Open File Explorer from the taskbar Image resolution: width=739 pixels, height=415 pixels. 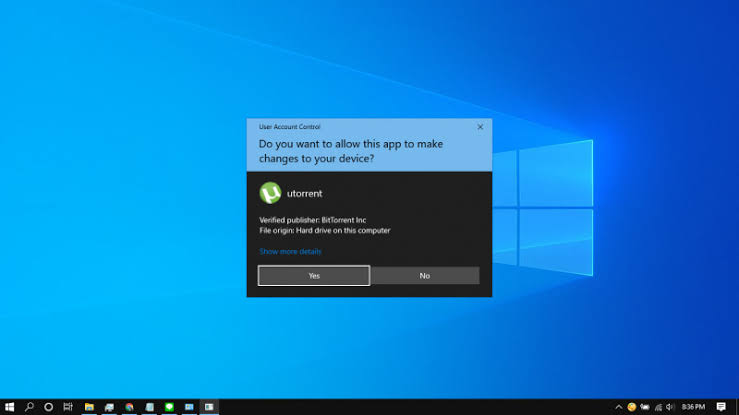coord(89,407)
